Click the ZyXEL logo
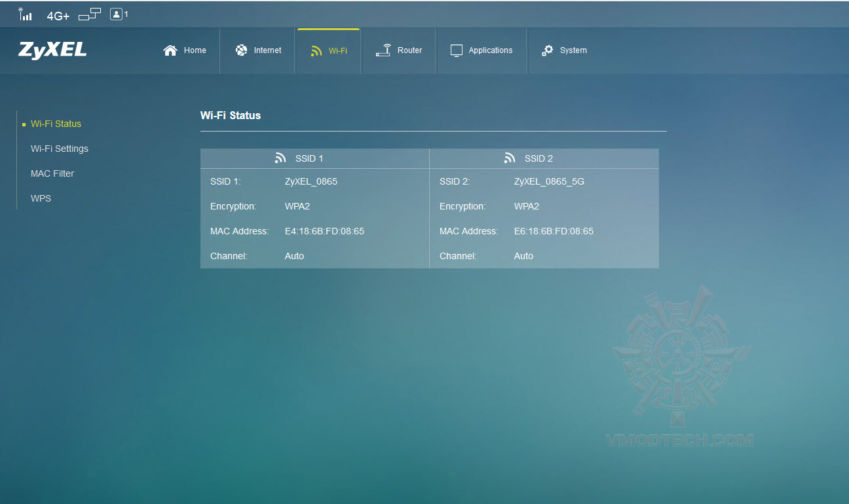The height and width of the screenshot is (504, 849). [x=52, y=50]
